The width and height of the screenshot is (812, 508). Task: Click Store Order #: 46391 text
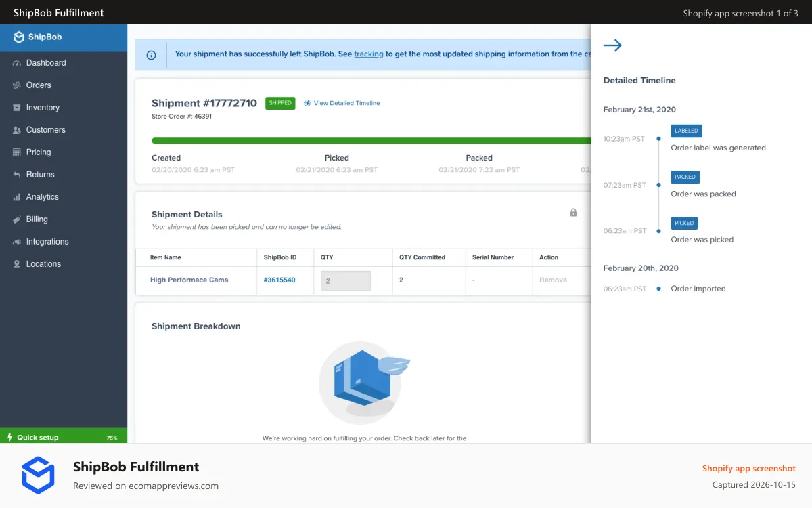[181, 117]
